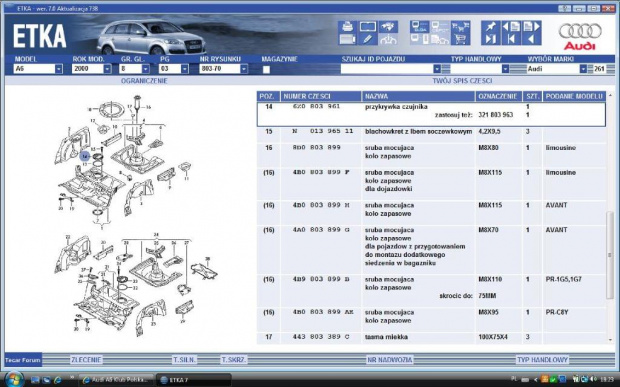Click the NUMER CZESCI column header
This screenshot has height=387, width=620.
[x=321, y=96]
